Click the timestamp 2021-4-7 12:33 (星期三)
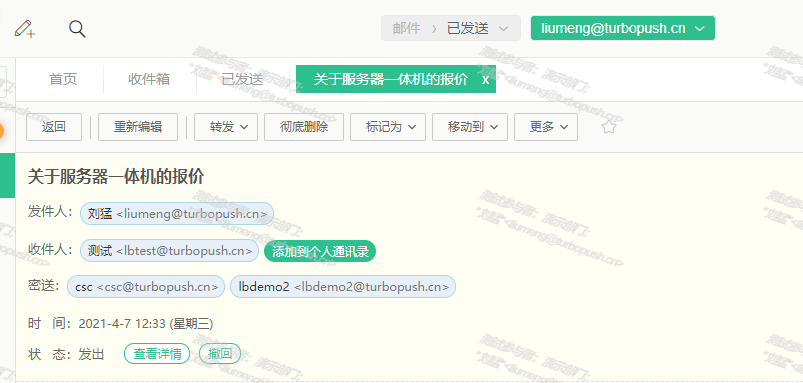Image resolution: width=803 pixels, height=383 pixels. coord(146,324)
